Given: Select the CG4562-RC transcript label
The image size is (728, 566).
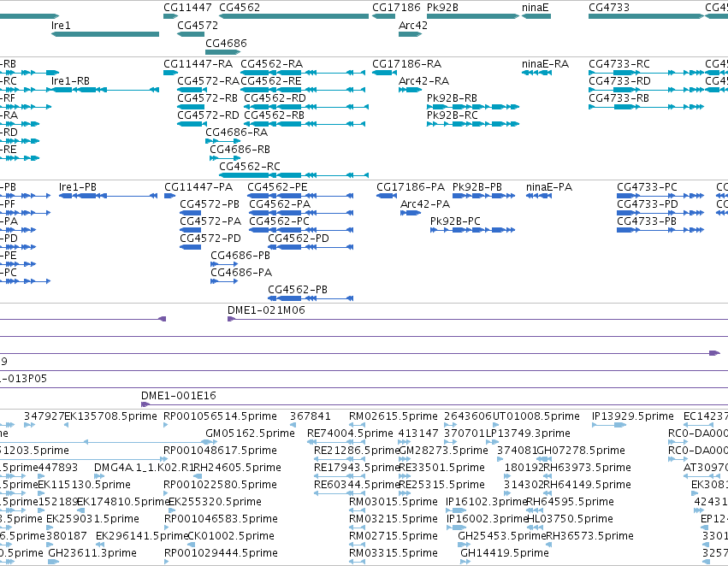Looking at the screenshot, I should tap(250, 166).
